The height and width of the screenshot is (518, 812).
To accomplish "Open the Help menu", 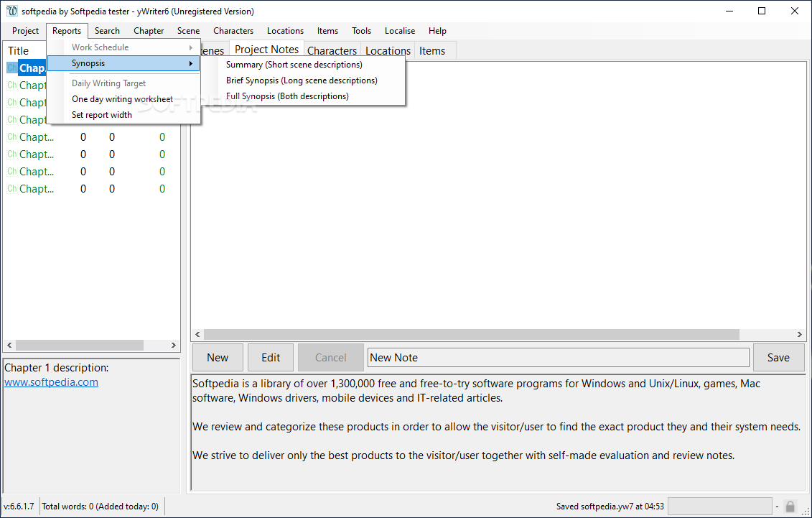I will [437, 31].
